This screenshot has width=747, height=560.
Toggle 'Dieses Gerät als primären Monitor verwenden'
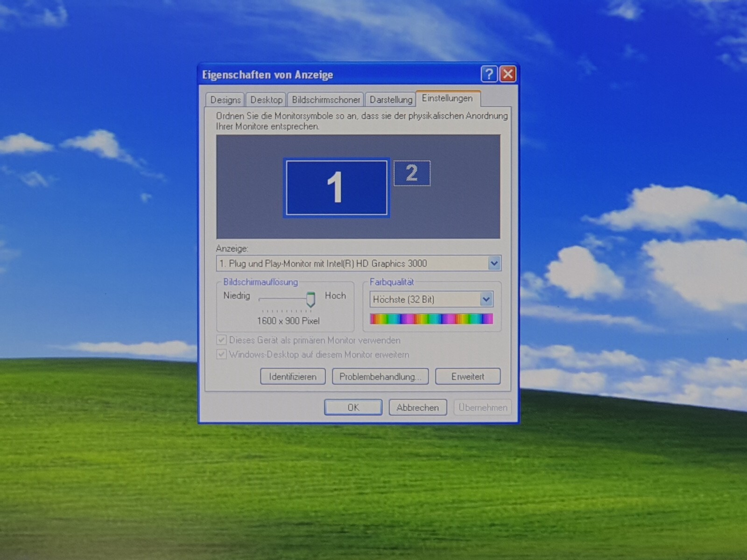pos(309,340)
